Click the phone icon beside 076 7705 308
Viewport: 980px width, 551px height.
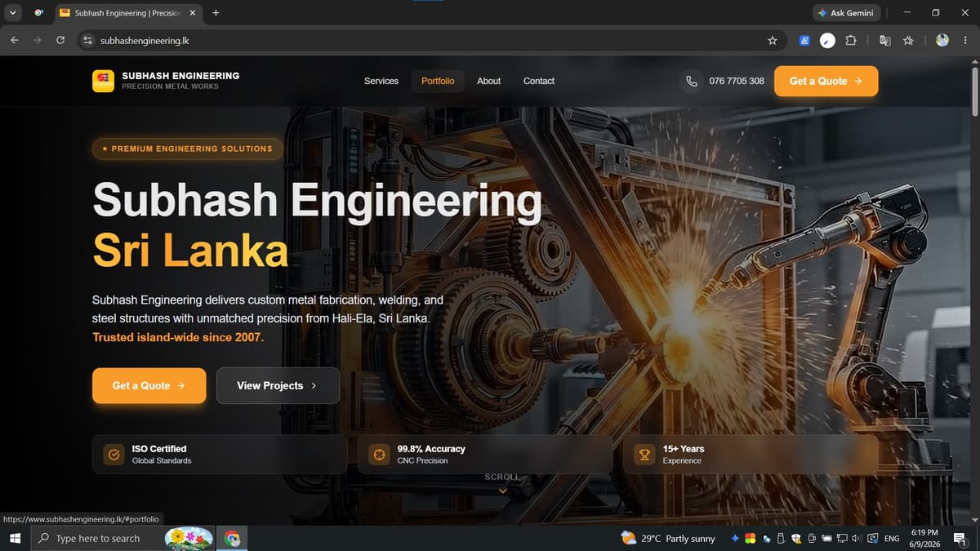(x=692, y=81)
